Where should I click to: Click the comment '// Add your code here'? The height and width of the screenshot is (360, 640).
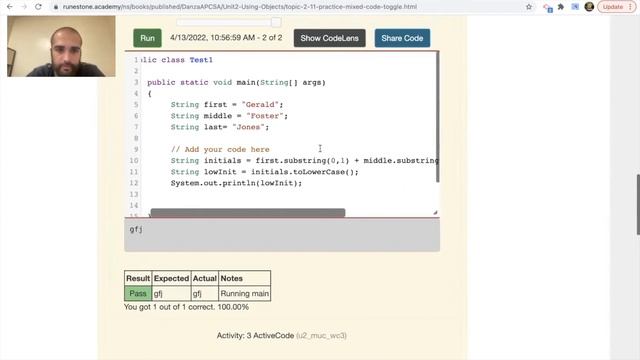pos(220,149)
